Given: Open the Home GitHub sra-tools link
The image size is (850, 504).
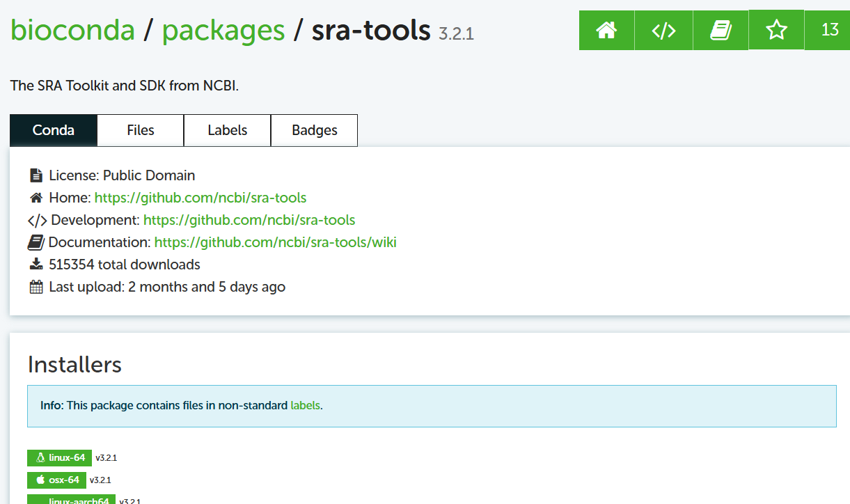Looking at the screenshot, I should tap(200, 198).
